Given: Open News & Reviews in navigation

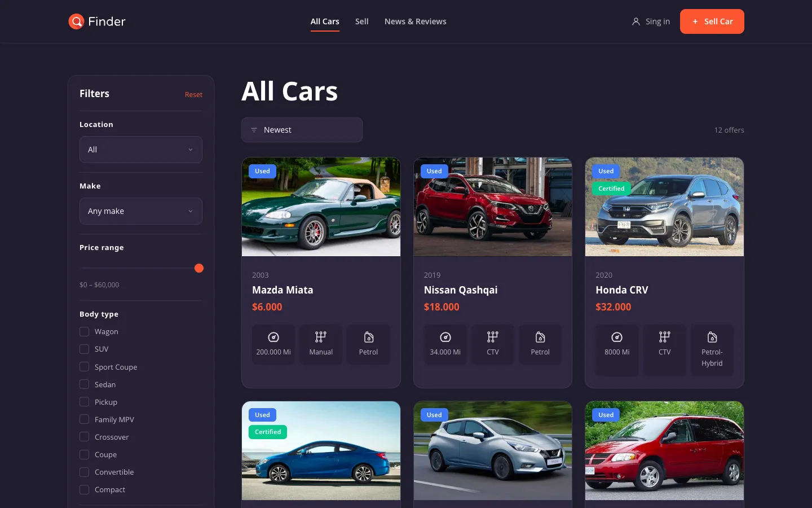Looking at the screenshot, I should tap(416, 21).
